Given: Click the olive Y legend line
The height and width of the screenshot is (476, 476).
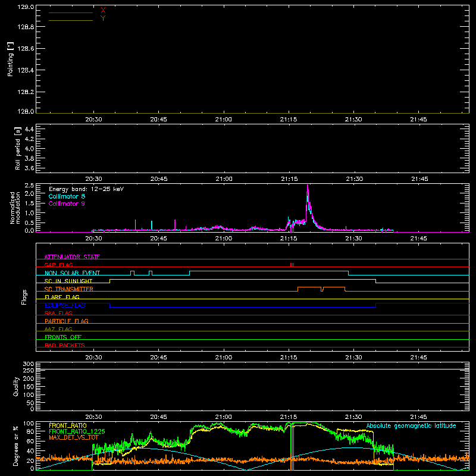Looking at the screenshot, I should click(x=71, y=21).
